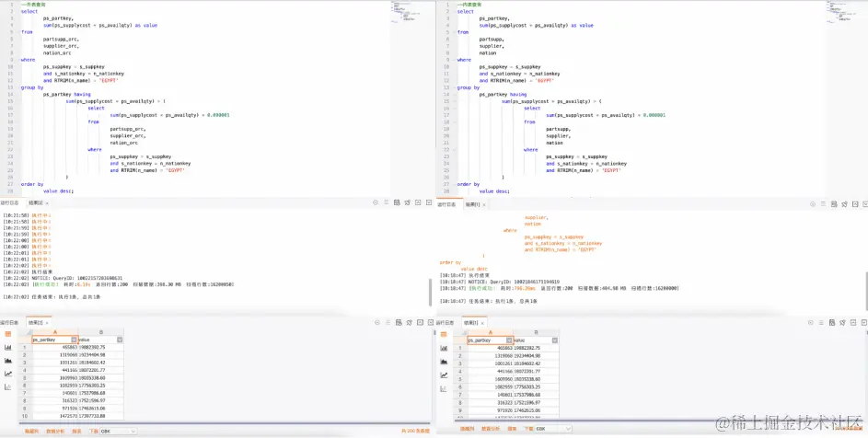
Task: Click 隐藏列 button under outer-table results grid
Action: click(31, 431)
